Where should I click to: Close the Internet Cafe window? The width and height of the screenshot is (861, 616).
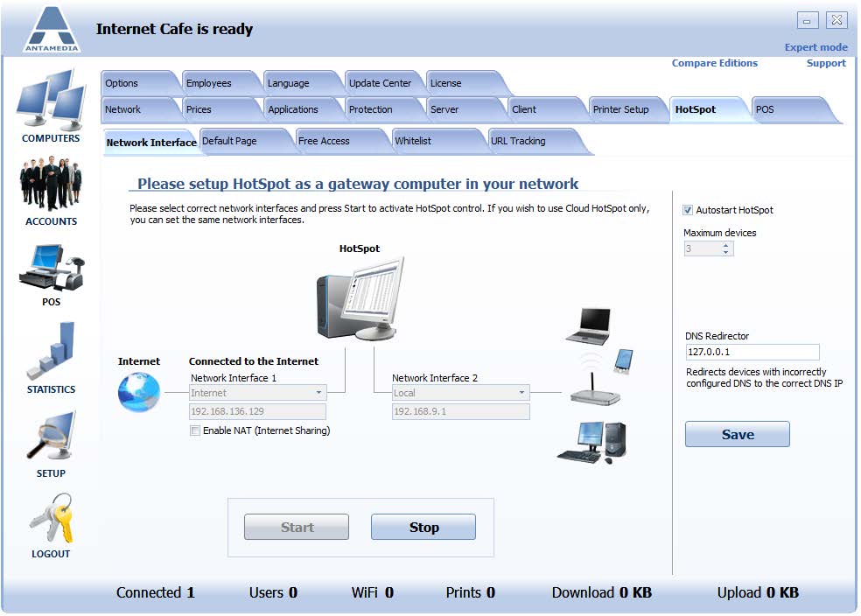point(836,20)
